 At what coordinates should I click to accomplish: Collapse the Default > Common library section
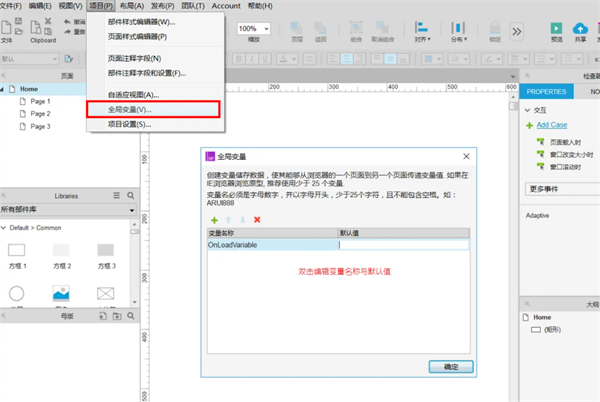pyautogui.click(x=4, y=227)
